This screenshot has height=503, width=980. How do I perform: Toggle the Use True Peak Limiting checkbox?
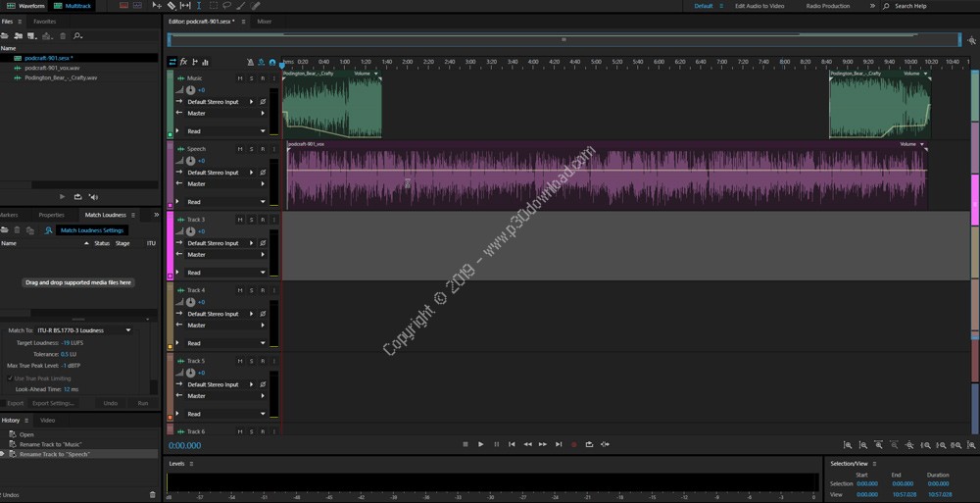click(x=12, y=377)
